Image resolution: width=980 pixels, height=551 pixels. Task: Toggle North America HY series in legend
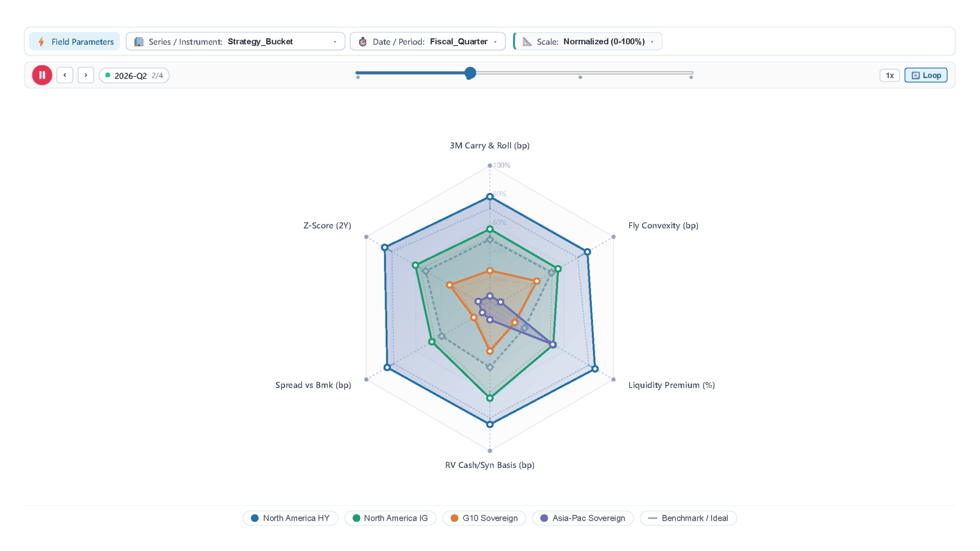click(x=290, y=518)
